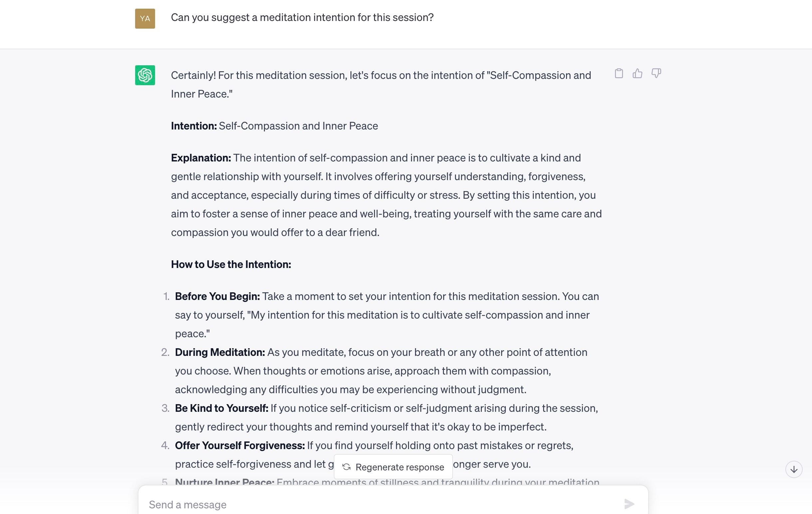This screenshot has width=812, height=514.
Task: Give thumbs-up feedback on the response
Action: pos(638,73)
